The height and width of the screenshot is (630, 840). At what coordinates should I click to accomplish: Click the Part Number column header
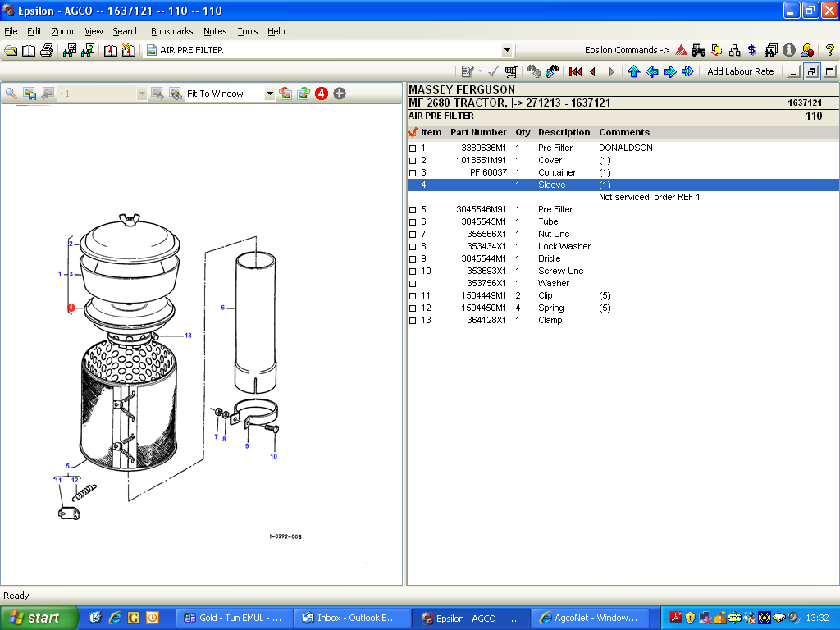click(478, 132)
